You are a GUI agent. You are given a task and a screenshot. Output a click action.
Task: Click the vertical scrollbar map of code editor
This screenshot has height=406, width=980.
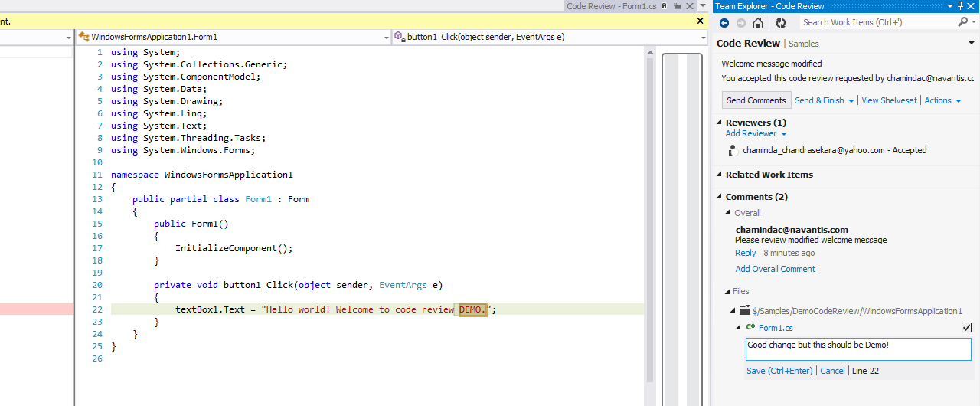point(681,229)
